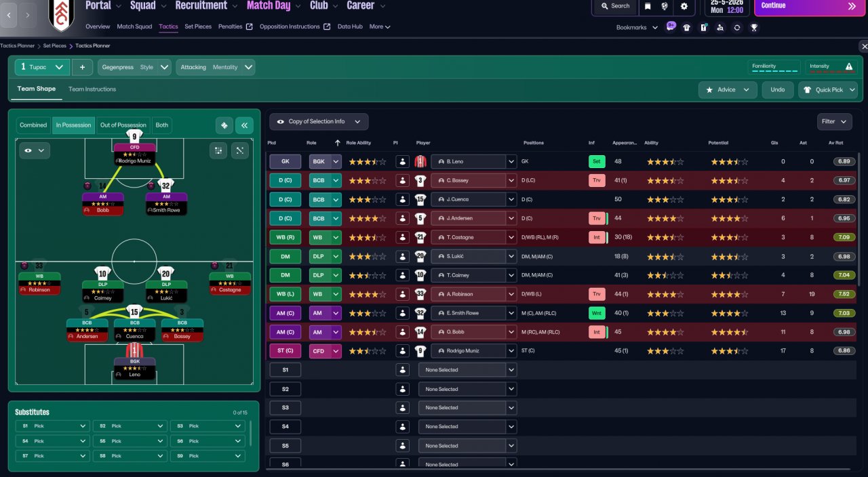Click the pitch layers diamond icon
Screen dimensions: 868x477
tap(224, 125)
